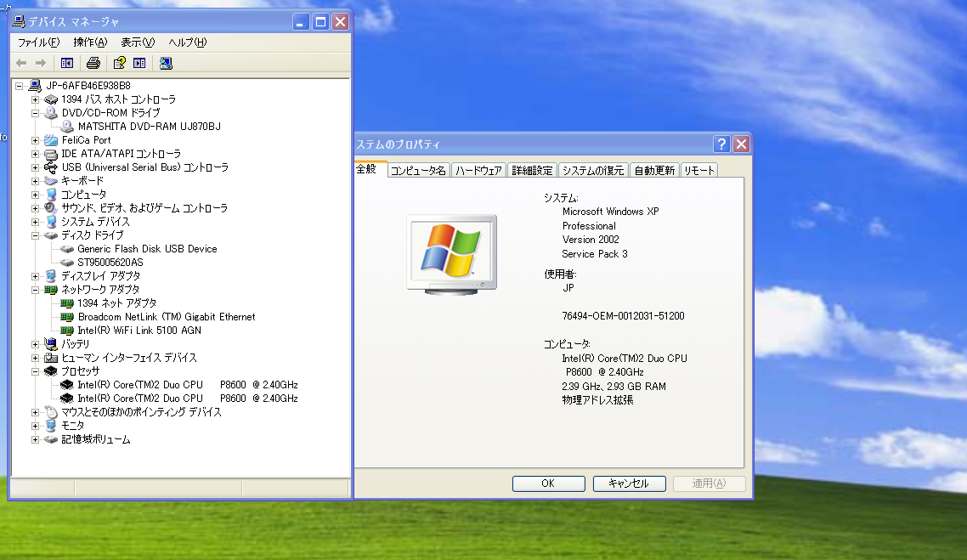Open the 操作(A) menu
This screenshot has width=967, height=560.
[x=90, y=42]
